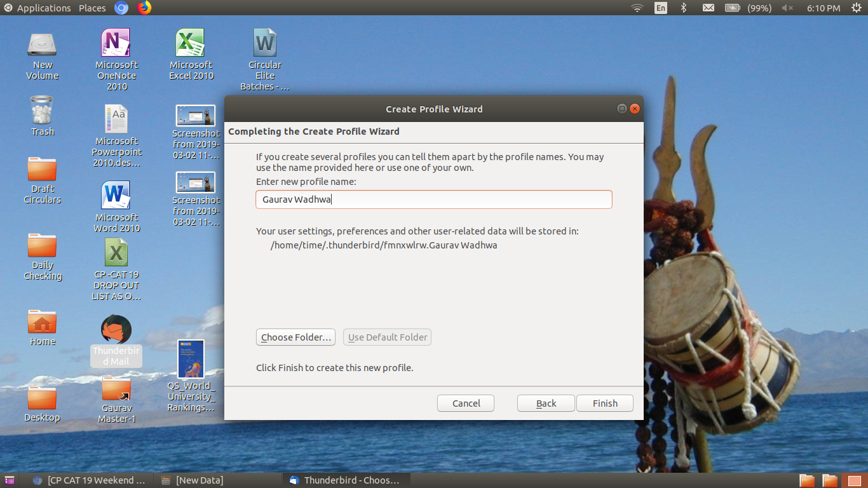Launch Chrome from the top panel
The width and height of the screenshot is (868, 488).
[x=121, y=8]
